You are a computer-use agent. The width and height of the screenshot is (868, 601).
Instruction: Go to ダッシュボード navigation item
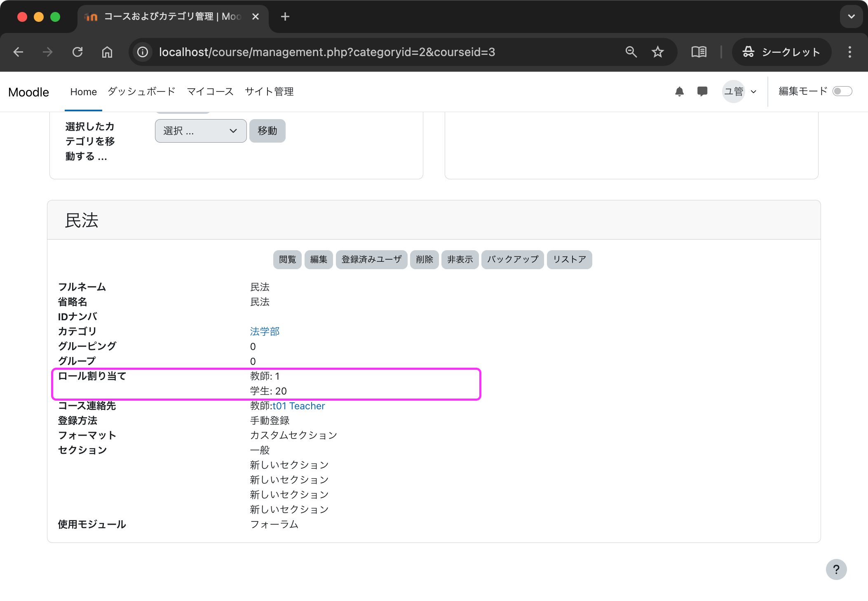click(x=141, y=92)
